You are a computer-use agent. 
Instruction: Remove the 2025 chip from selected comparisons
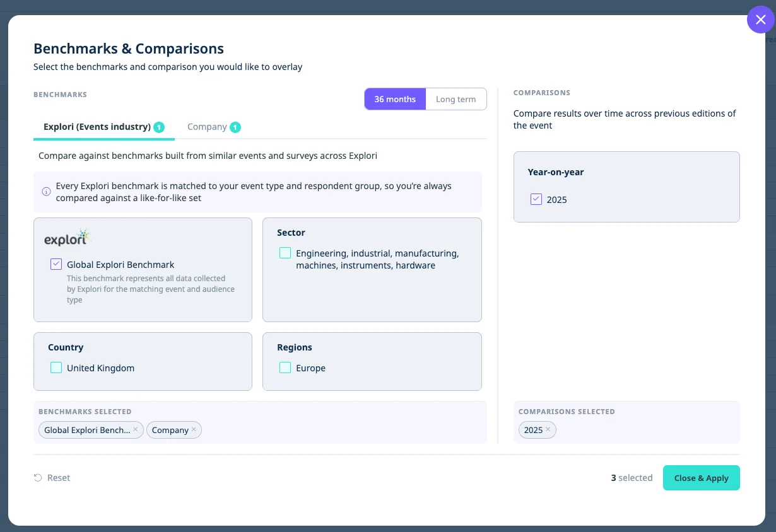pos(548,429)
